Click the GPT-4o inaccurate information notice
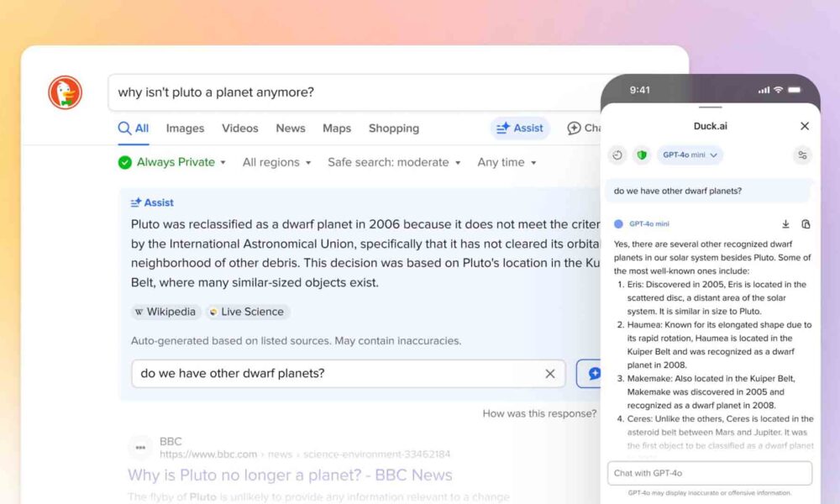Image resolution: width=840 pixels, height=504 pixels. [x=709, y=493]
